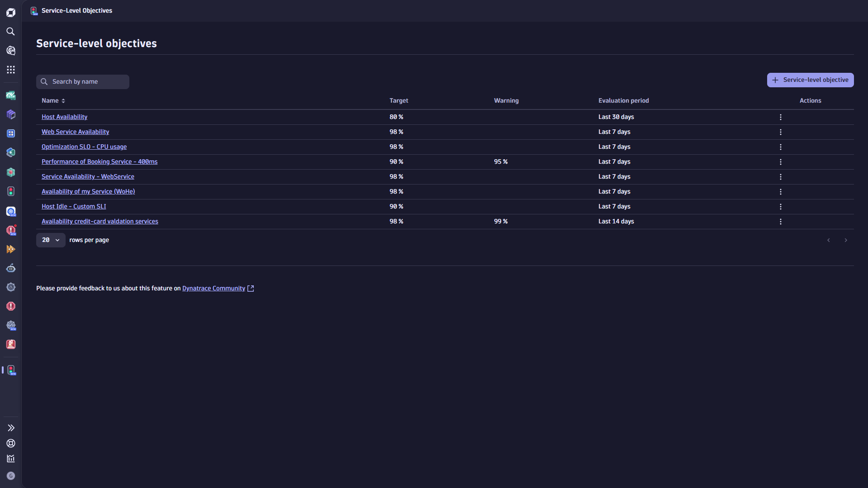Sort the table by Name column

click(53, 101)
